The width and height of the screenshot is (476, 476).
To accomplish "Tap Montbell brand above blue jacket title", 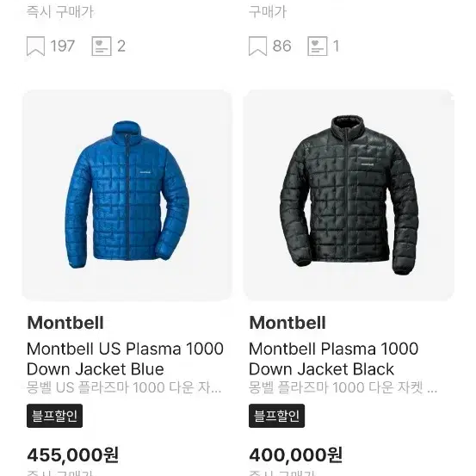I will click(x=65, y=323).
